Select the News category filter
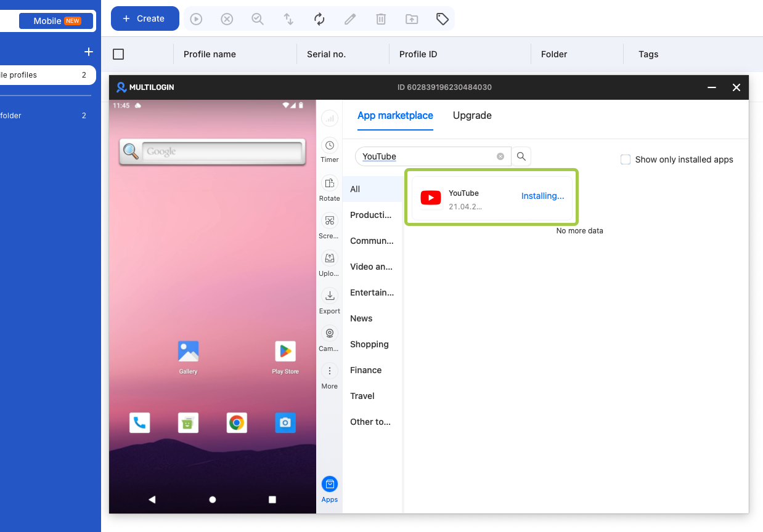 pyautogui.click(x=361, y=318)
